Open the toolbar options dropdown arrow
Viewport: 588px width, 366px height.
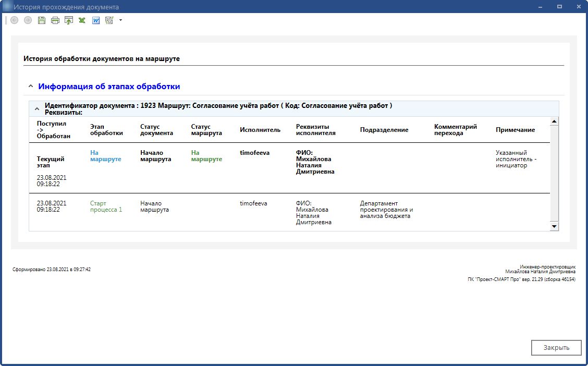pos(121,20)
